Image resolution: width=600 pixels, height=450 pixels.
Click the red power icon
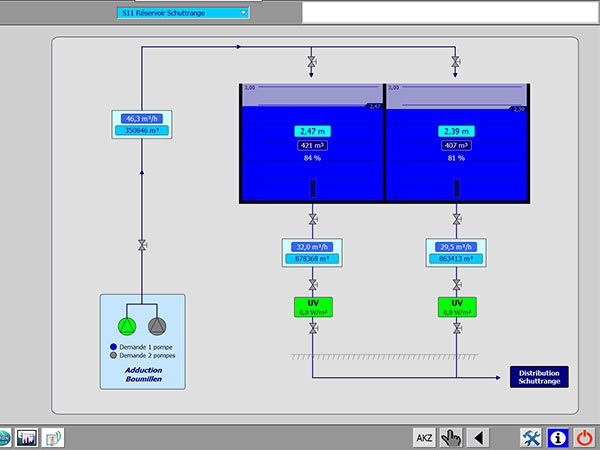585,437
